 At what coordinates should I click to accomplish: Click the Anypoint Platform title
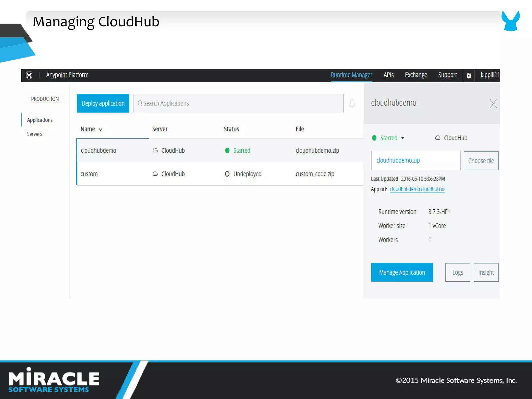point(67,75)
